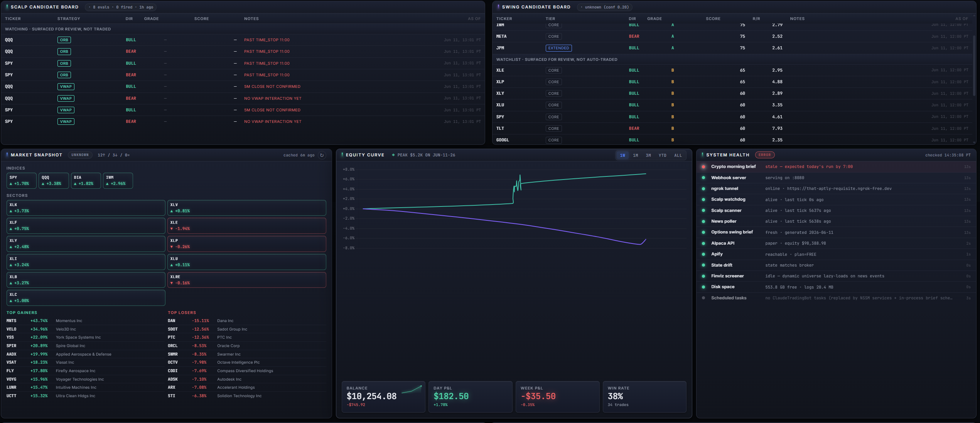Viewport: 980px width, 423px height.
Task: Click the 'cached 6m ago' label
Action: tap(299, 155)
